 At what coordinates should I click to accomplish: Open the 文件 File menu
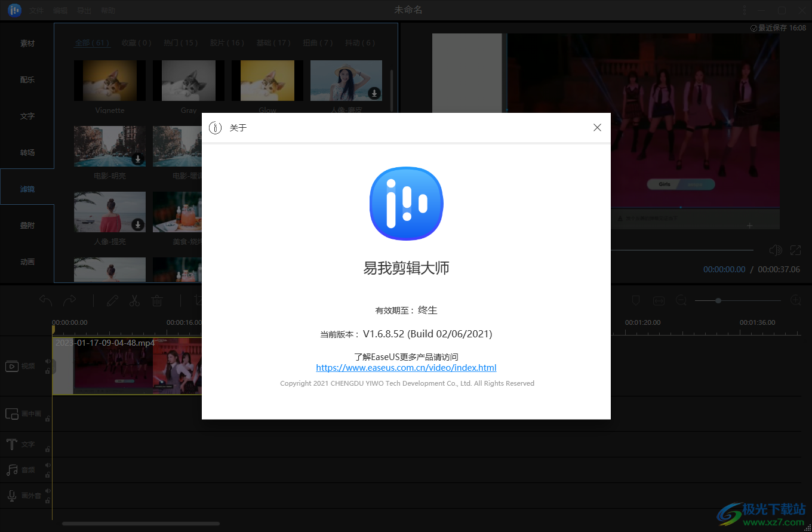click(x=36, y=11)
